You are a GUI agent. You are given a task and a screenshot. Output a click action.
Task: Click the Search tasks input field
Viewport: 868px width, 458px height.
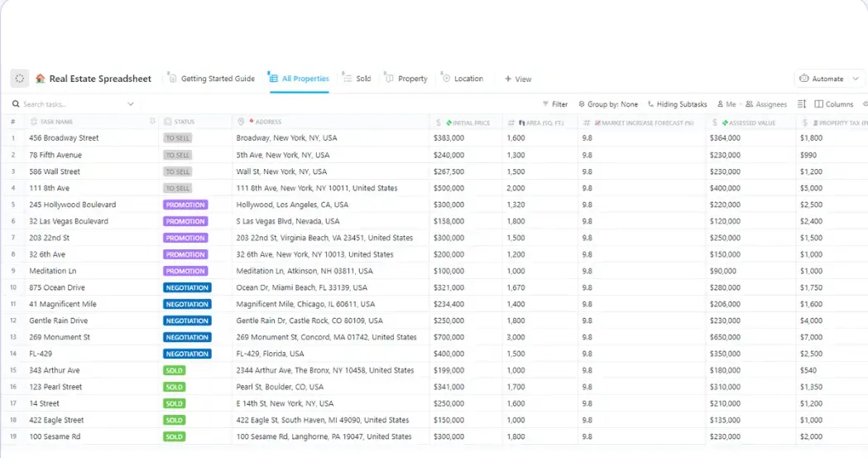[73, 104]
